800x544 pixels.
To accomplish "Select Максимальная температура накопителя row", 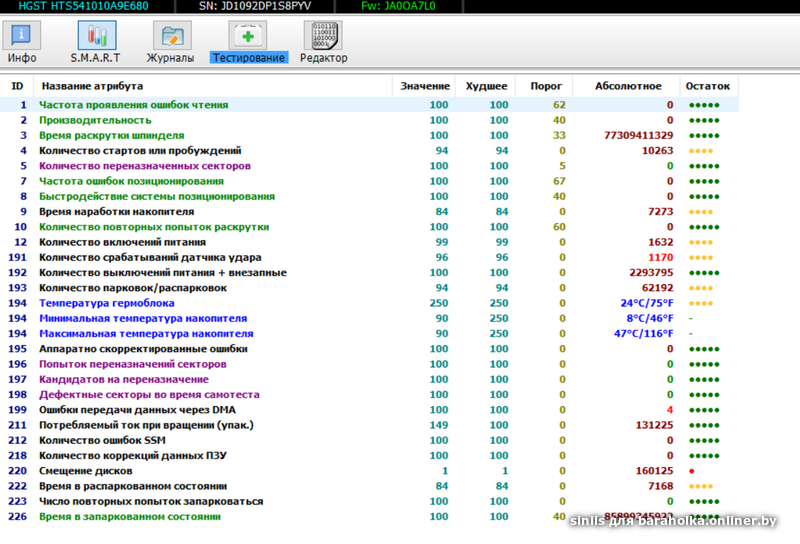I will point(369,334).
